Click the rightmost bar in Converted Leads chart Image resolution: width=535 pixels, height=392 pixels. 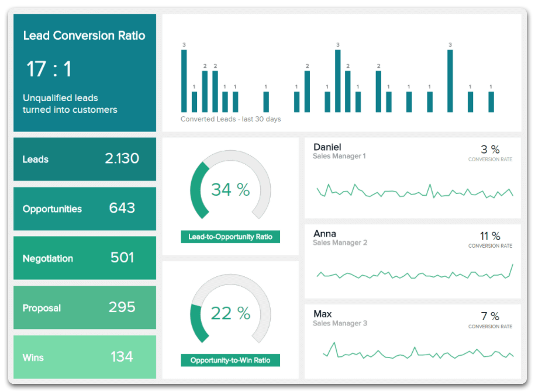[x=491, y=102]
